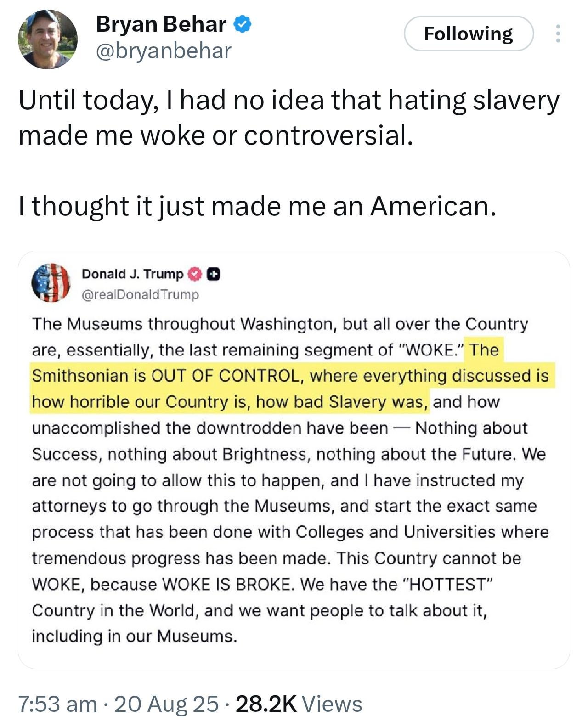Click the "WOKE IS BROKE" line in quoted post
The height and width of the screenshot is (727, 588).
262,585
